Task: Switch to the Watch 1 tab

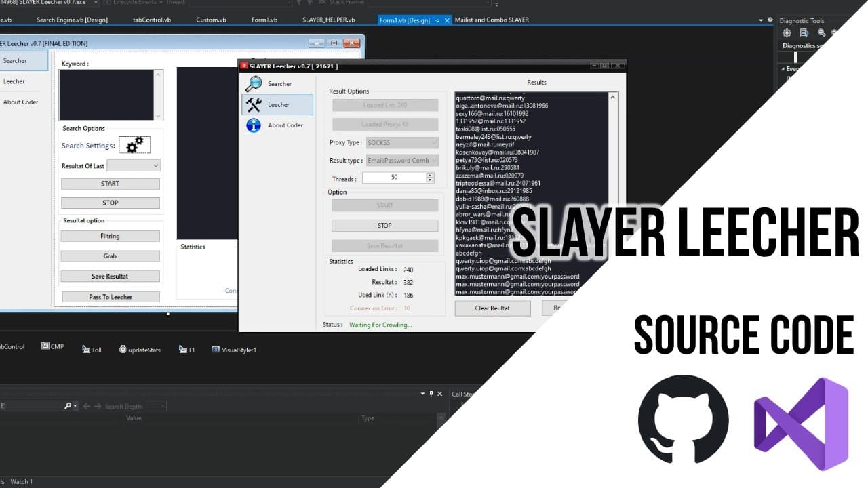Action: click(21, 481)
